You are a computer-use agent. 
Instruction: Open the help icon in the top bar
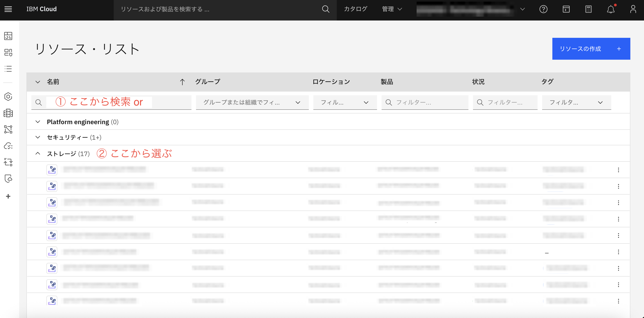tap(543, 9)
